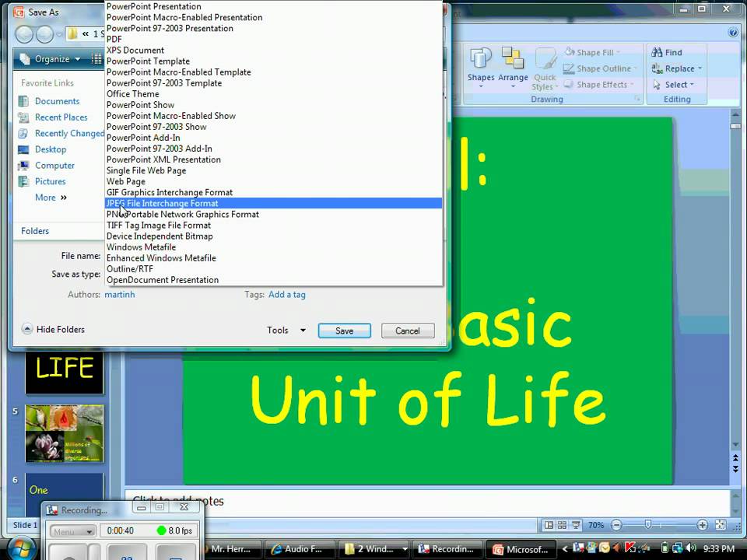Show More favorite links
The image size is (747, 560).
pos(51,197)
